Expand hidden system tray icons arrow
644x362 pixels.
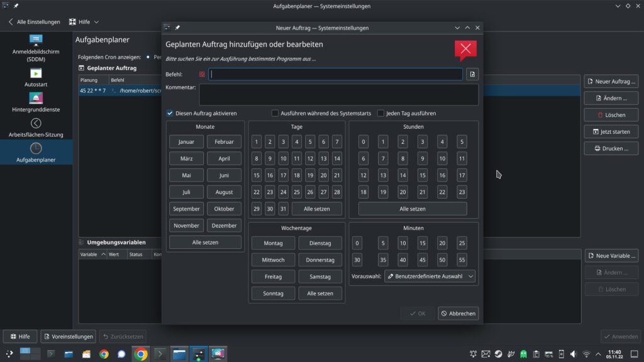[x=599, y=354]
